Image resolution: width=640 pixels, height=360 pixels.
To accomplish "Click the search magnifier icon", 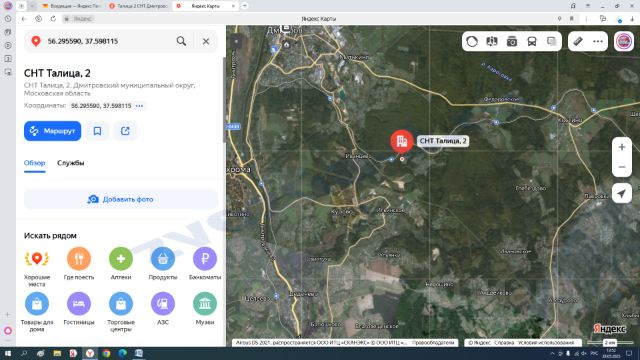I will 181,41.
